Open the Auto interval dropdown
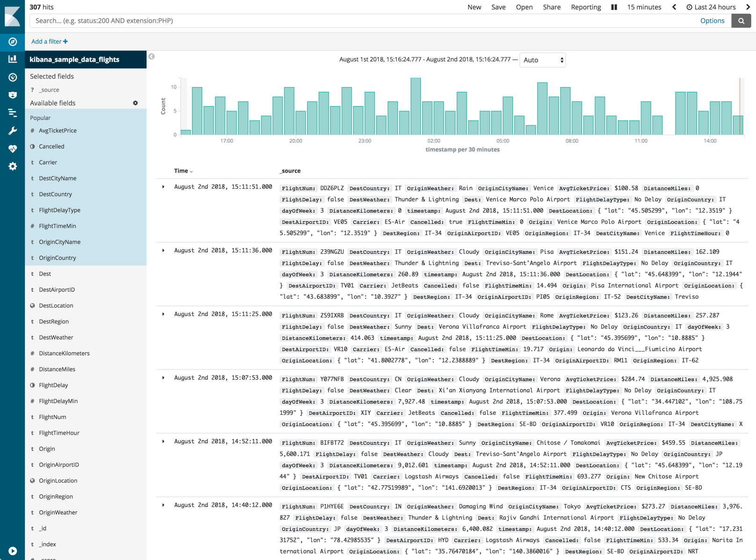Viewport: 756px width, 560px height. click(x=543, y=60)
